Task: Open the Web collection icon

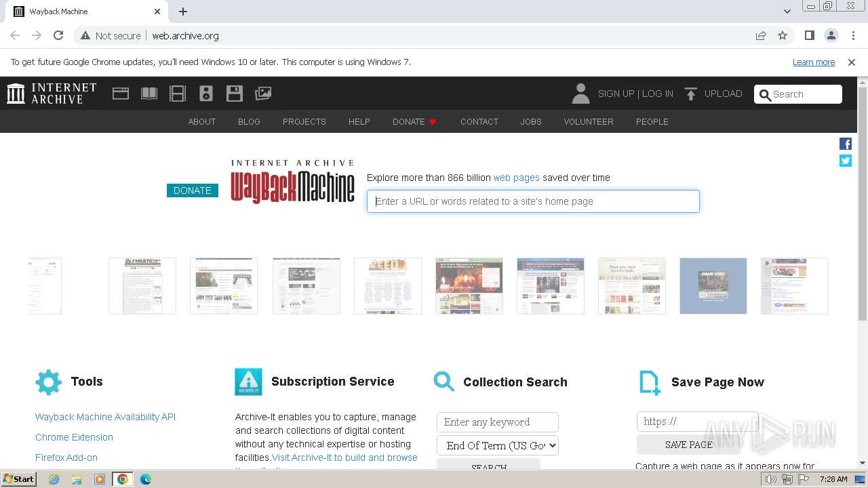Action: 121,94
